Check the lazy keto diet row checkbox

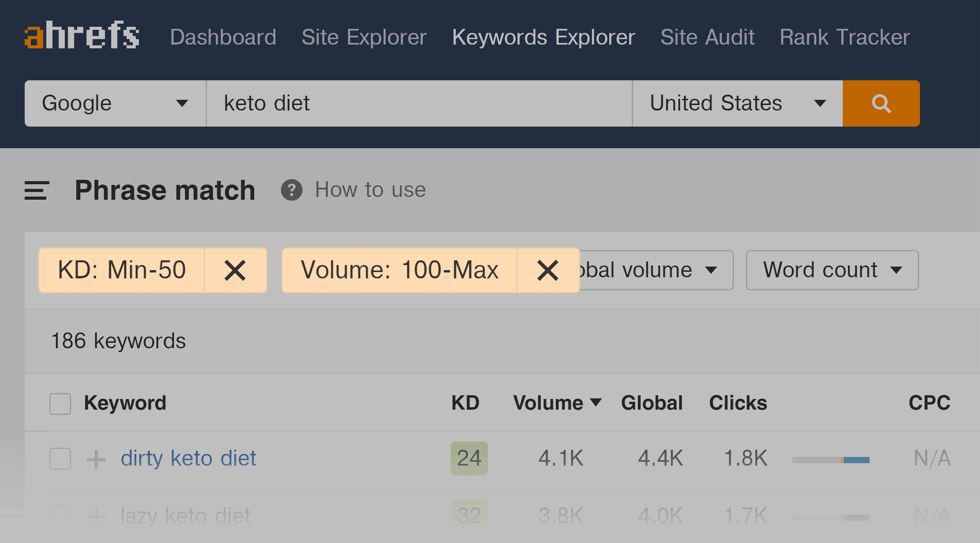60,516
